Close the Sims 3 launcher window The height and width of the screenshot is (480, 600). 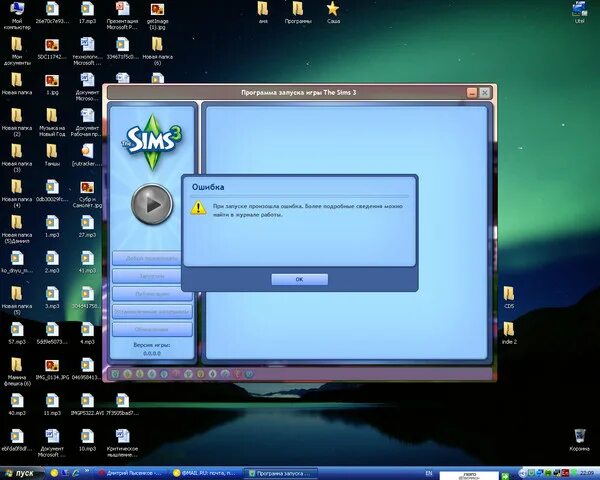coord(484,93)
